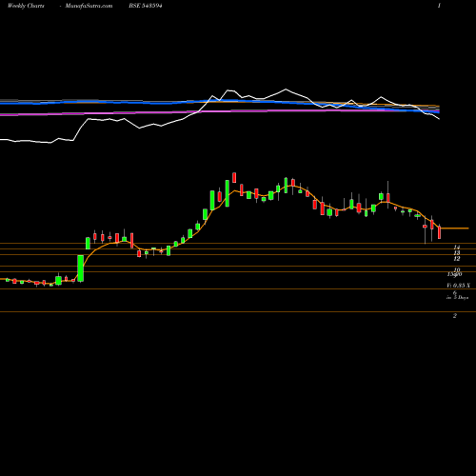Click the price level label 13

[457, 253]
